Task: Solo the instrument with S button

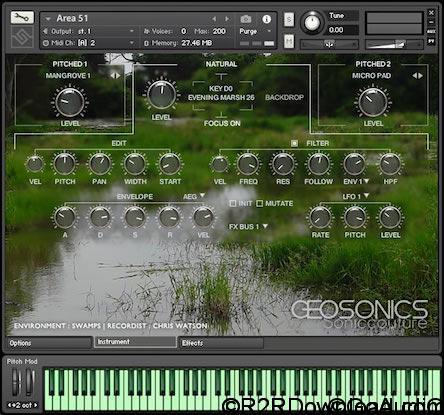Action: coord(289,20)
